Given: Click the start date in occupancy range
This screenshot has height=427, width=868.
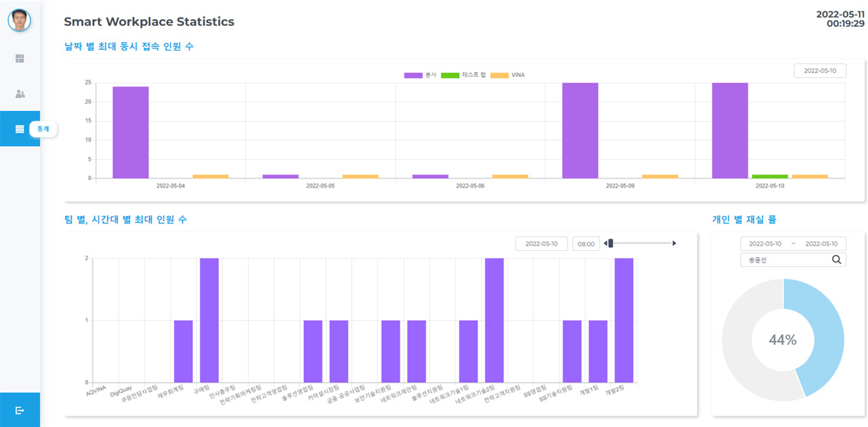Looking at the screenshot, I should click(765, 243).
